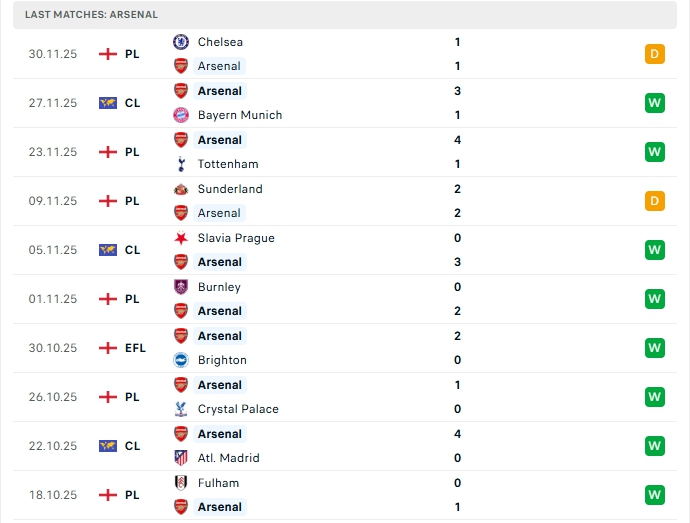Open the Tottenham team link
The height and width of the screenshot is (523, 690).
pos(228,164)
